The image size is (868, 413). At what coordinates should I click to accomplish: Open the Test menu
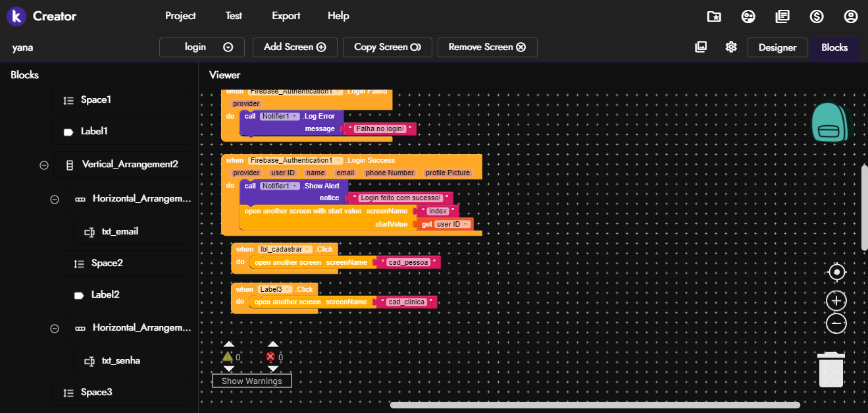point(234,16)
